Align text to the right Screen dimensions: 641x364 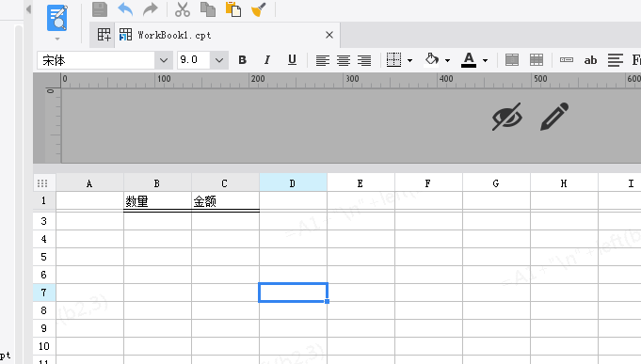coord(364,60)
